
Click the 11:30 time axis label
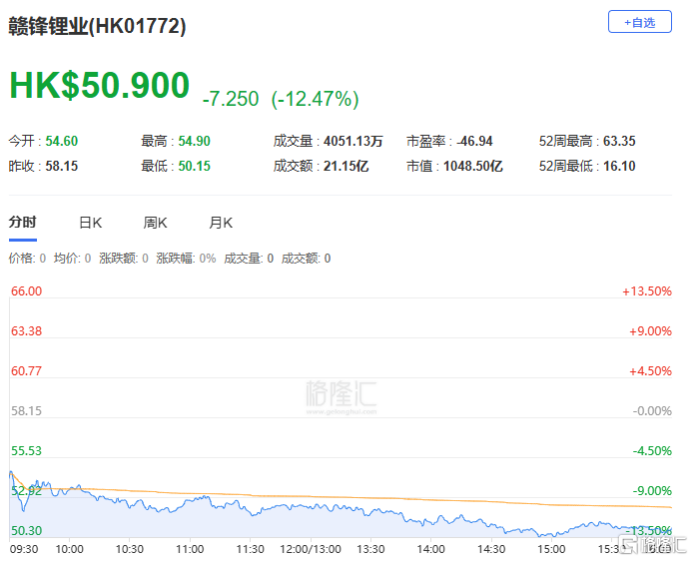point(249,549)
